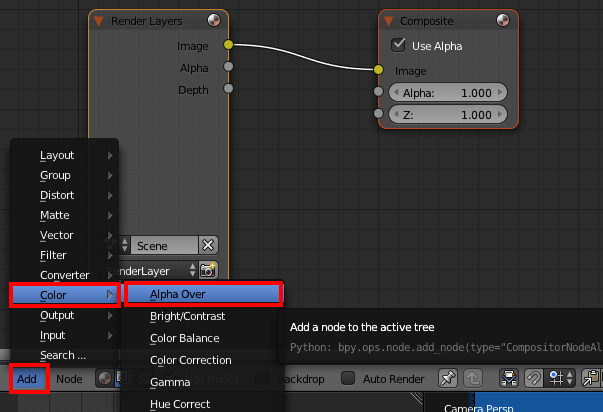Viewport: 603px width, 412px height.
Task: Click the go to parent node tree icon
Action: pos(473,379)
